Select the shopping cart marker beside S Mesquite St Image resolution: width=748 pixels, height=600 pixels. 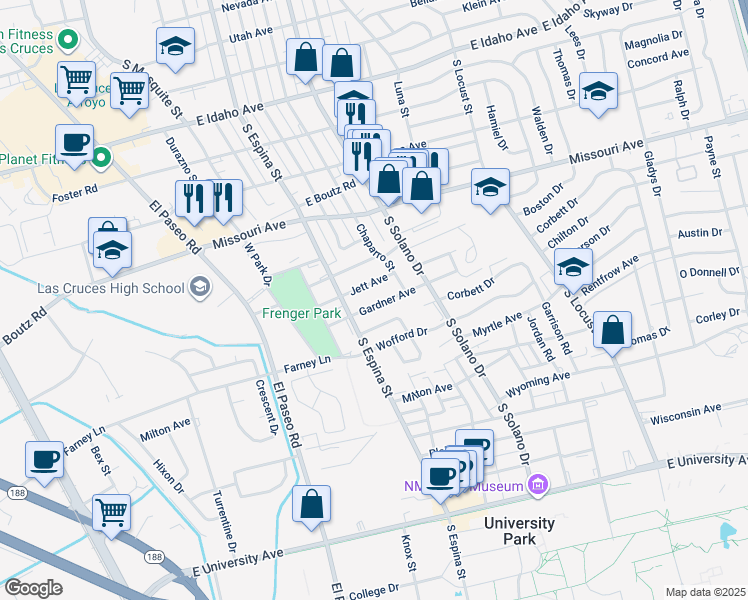pyautogui.click(x=129, y=92)
